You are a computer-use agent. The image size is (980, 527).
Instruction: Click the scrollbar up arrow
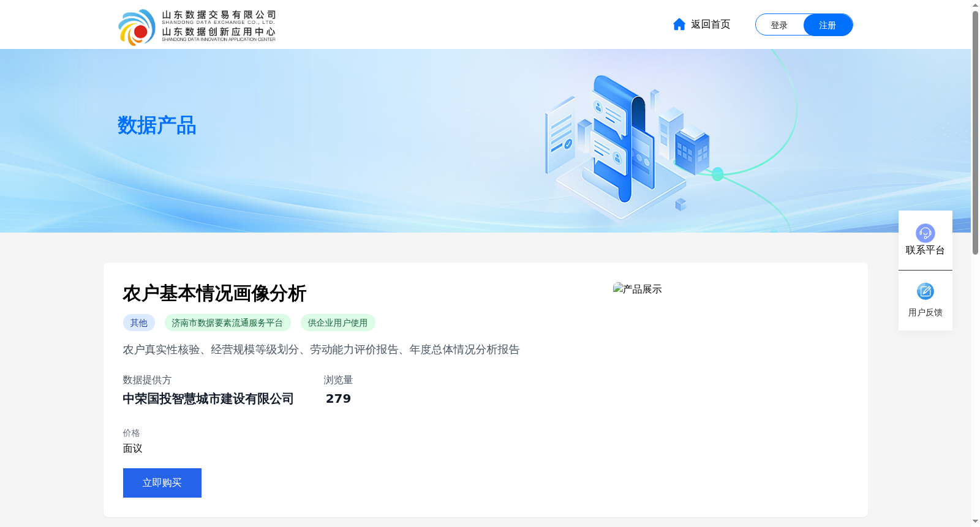pos(975,5)
